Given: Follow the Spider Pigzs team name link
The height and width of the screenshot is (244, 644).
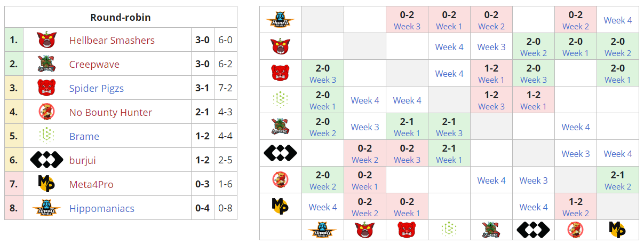Looking at the screenshot, I should [96, 89].
